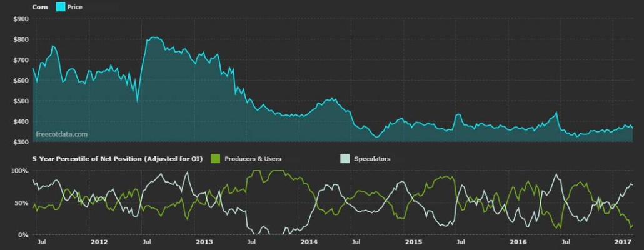The height and width of the screenshot is (250, 644).
Task: Select the 2017 label on the time axis
Action: 623,241
